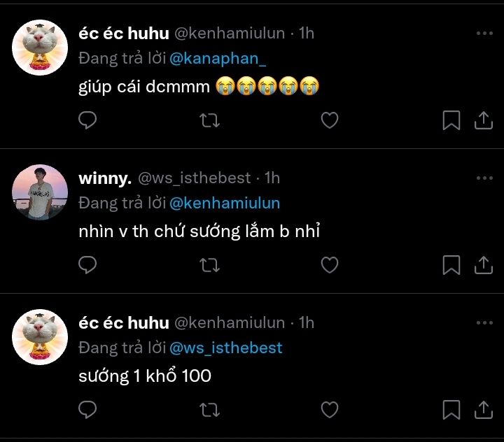Share the "giúp cái dcmmm" tweet
Viewport: 504px width, 442px height.
(484, 120)
